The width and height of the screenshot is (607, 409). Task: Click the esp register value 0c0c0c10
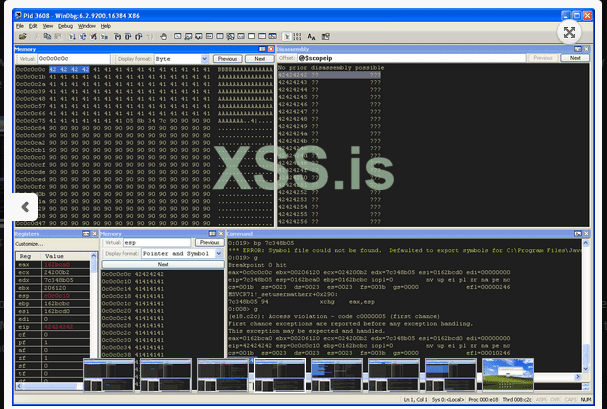[x=57, y=296]
